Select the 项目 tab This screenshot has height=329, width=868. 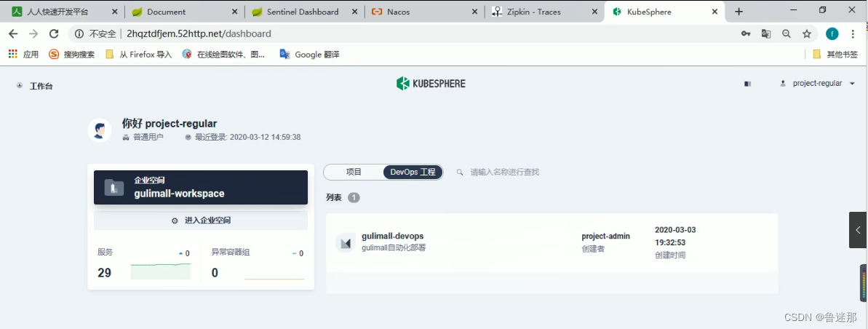354,173
